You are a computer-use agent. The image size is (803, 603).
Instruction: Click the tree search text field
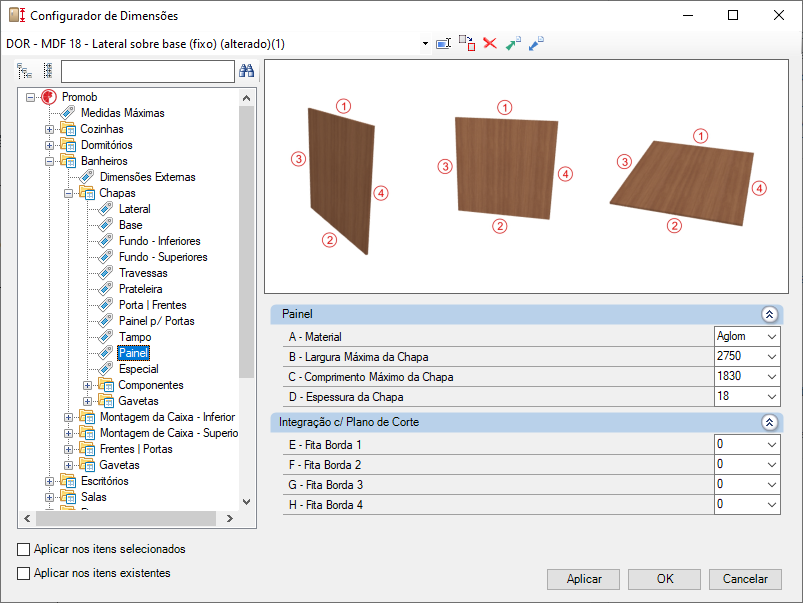(x=147, y=71)
